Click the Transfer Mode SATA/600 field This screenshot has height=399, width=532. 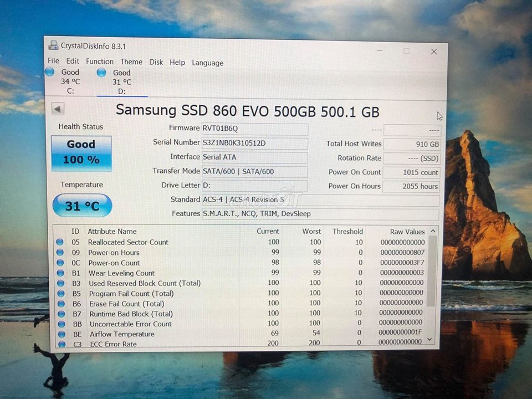tap(255, 171)
